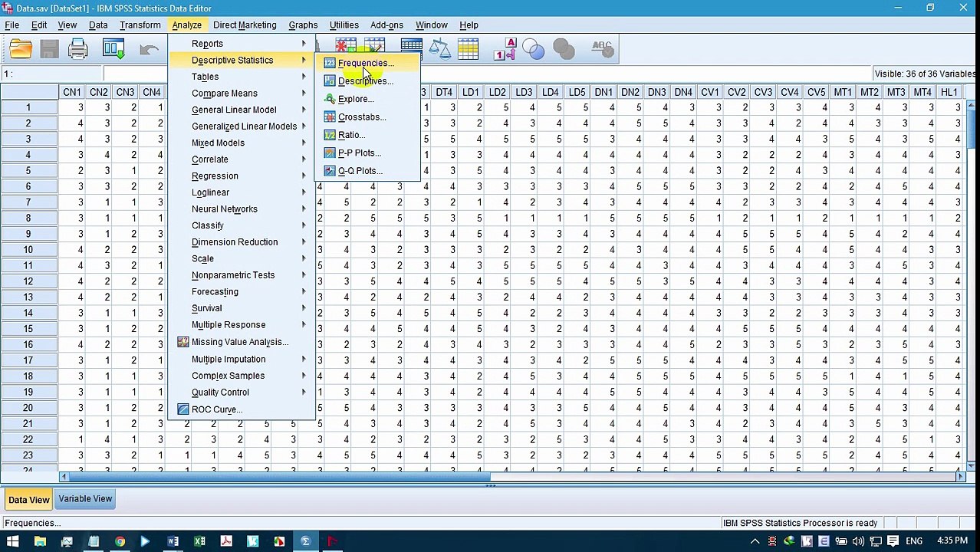980x552 pixels.
Task: Click the ENG language indicator in the system tray
Action: [914, 541]
